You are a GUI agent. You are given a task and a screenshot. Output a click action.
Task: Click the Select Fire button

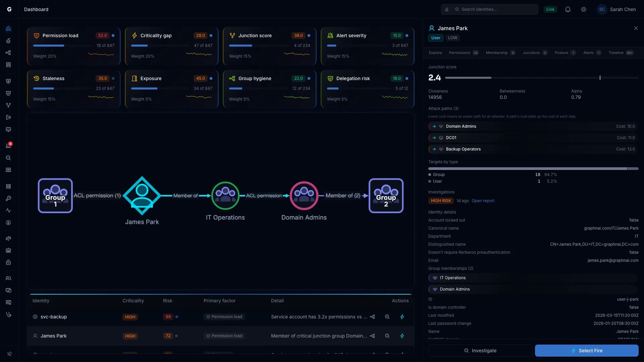pos(587,351)
